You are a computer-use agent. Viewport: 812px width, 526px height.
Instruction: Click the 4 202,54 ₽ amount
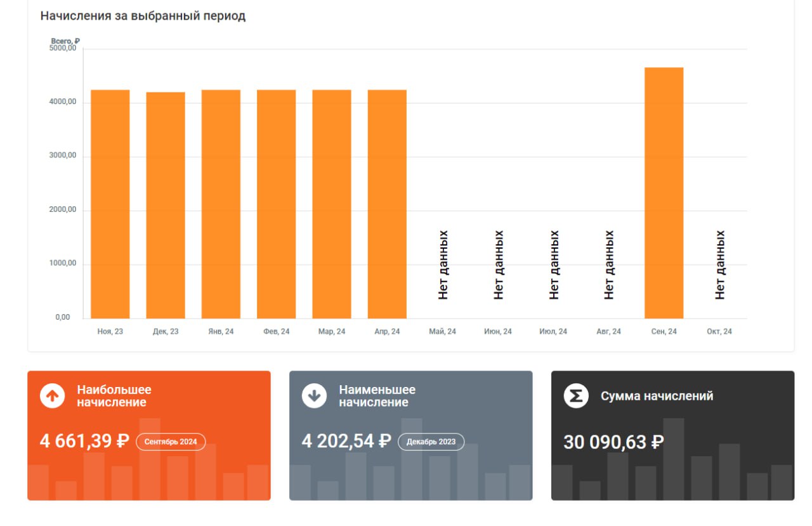[x=346, y=441]
